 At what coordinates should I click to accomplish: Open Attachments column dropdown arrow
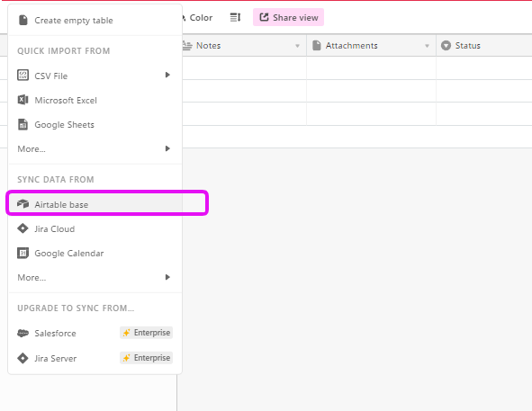[427, 46]
